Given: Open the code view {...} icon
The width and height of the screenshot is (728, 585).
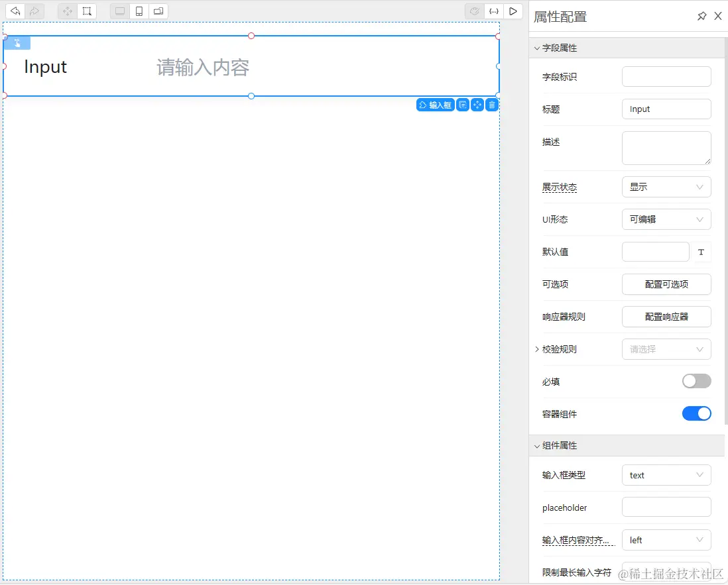Looking at the screenshot, I should (493, 11).
